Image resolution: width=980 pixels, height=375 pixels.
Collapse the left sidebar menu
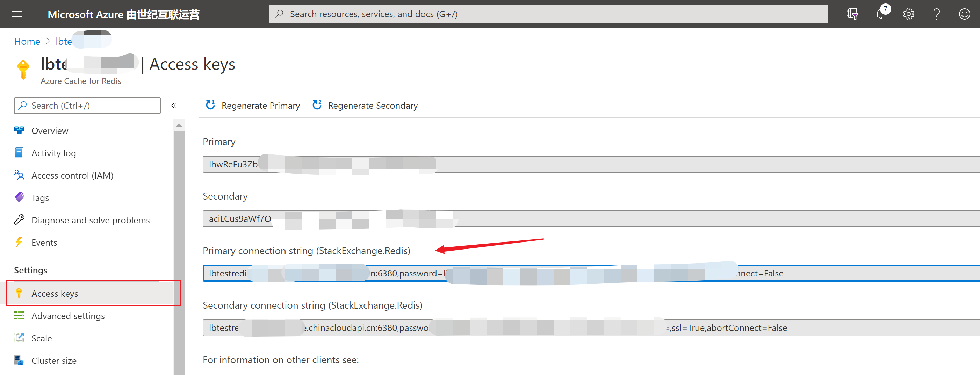pyautogui.click(x=174, y=105)
